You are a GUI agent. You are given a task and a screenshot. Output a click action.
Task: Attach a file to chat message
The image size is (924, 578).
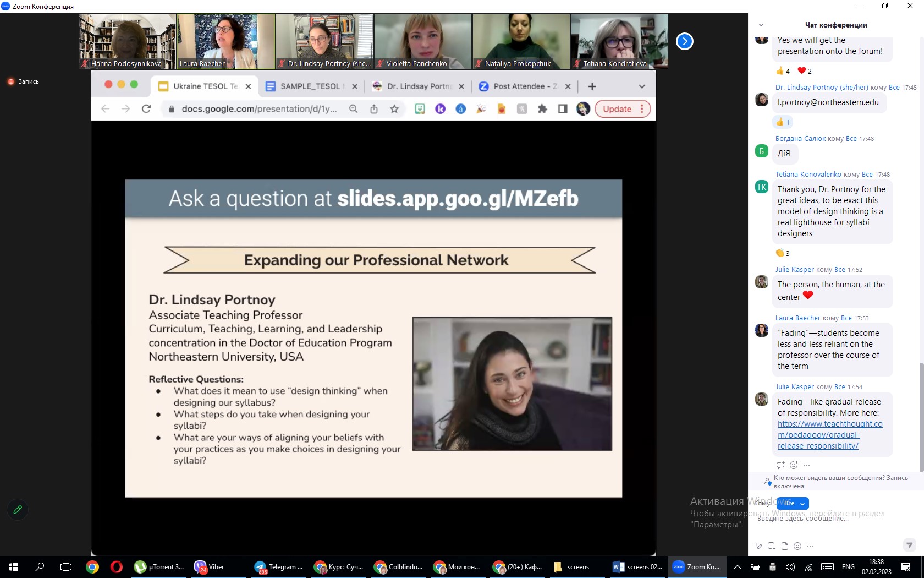(785, 546)
